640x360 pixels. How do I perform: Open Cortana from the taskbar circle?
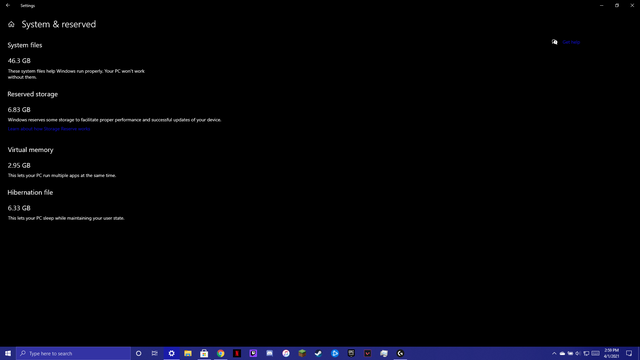pyautogui.click(x=139, y=353)
